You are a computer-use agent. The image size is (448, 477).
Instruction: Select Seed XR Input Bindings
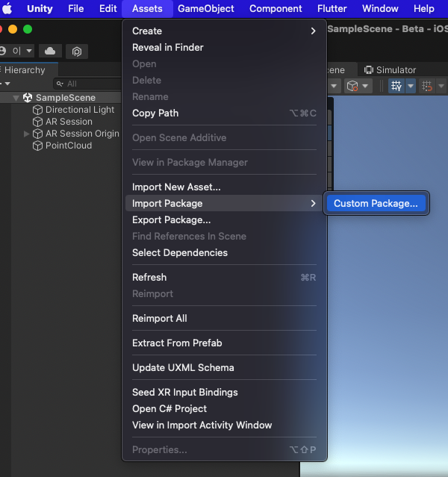tap(224, 392)
